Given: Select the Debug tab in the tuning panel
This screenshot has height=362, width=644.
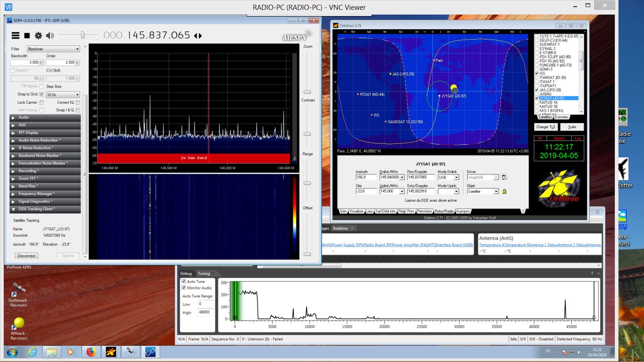Looking at the screenshot, I should click(x=185, y=273).
